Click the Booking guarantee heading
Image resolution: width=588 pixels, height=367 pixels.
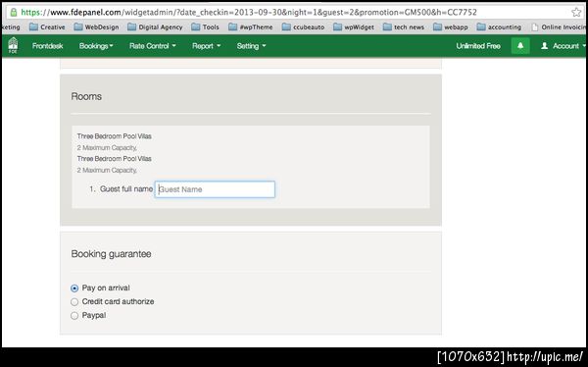111,254
